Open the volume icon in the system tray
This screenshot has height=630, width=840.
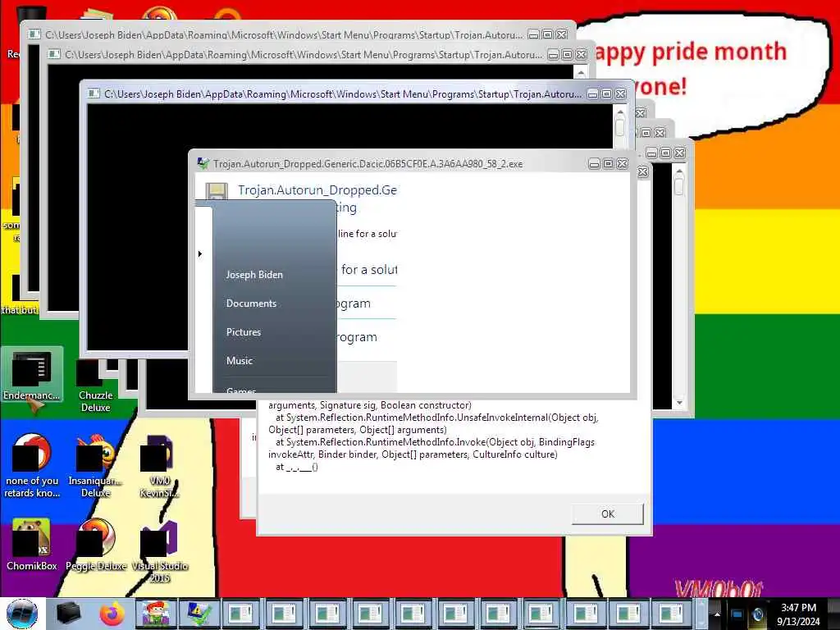757,614
